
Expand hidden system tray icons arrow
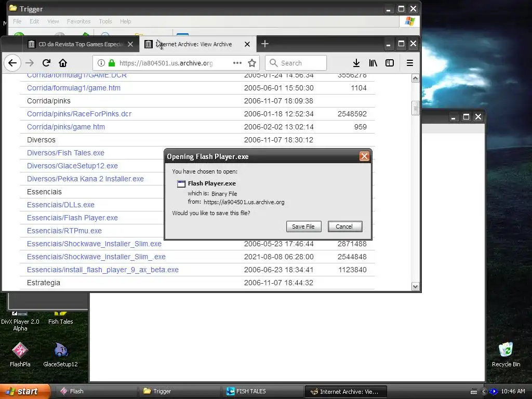pos(484,392)
